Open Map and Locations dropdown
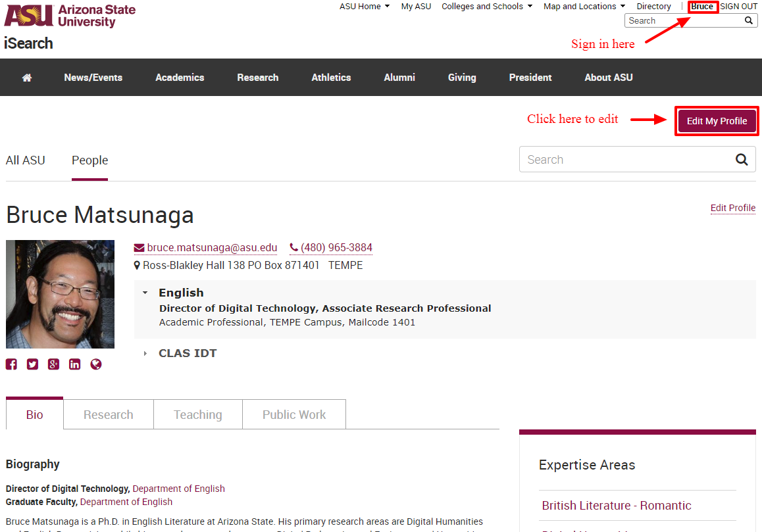 [x=584, y=7]
